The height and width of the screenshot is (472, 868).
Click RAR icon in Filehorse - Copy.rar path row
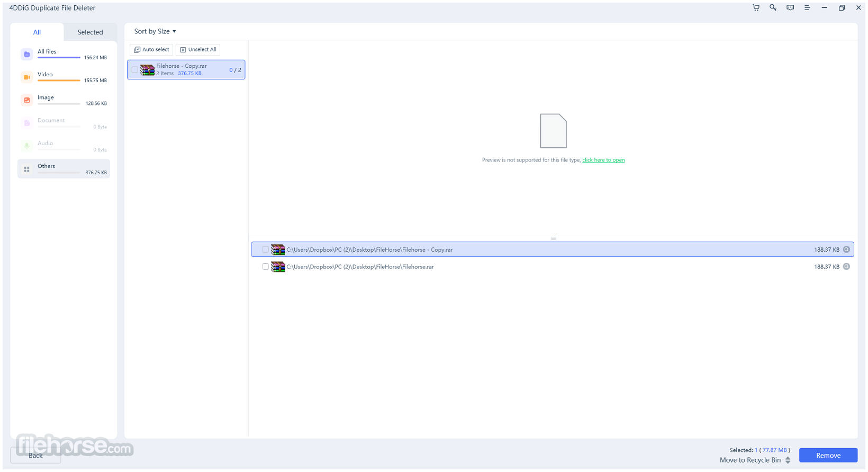tap(278, 250)
